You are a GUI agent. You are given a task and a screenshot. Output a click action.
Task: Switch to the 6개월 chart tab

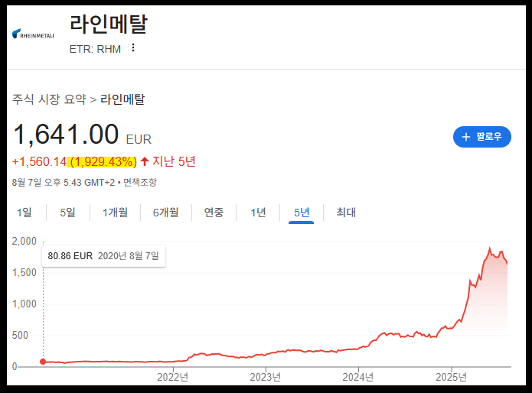[166, 213]
